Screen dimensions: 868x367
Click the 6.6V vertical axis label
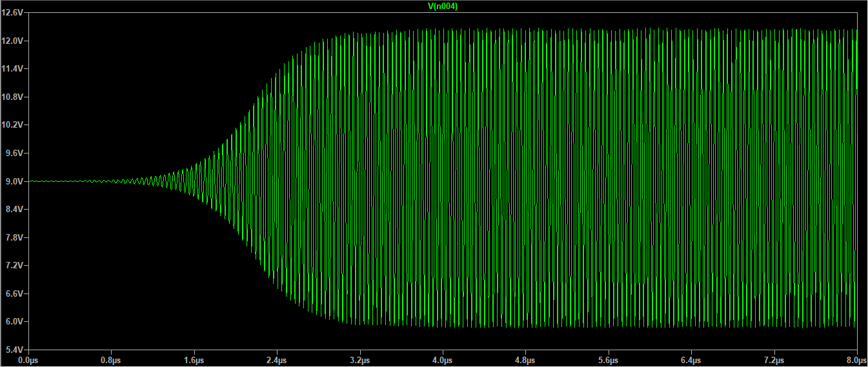[15, 294]
